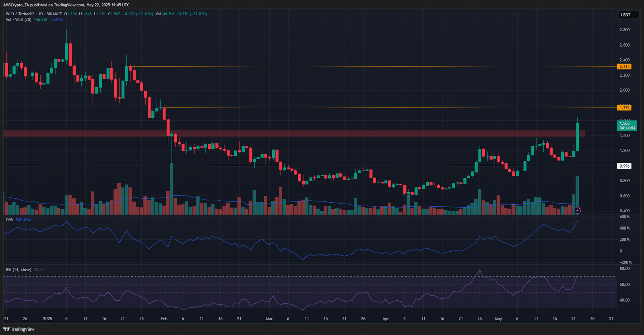Select the WLD / TetherUS symbol title
Viewport: 644px width, 335px height.
[20, 14]
